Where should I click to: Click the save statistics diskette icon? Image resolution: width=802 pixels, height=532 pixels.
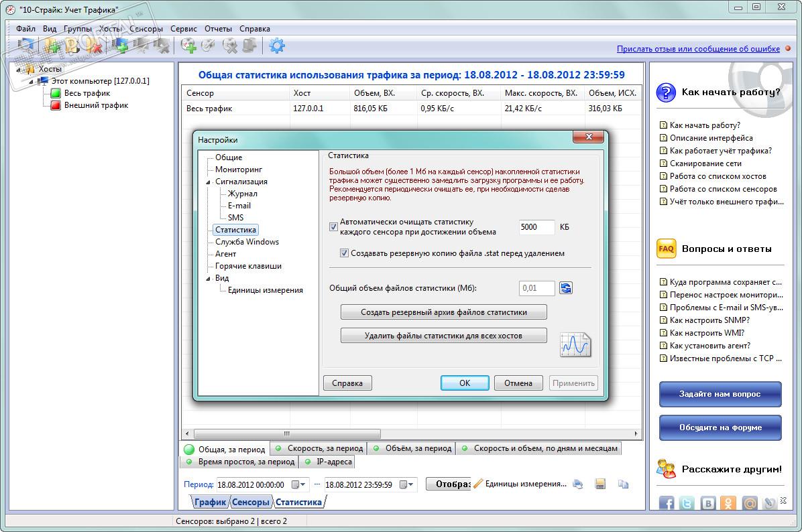[600, 484]
